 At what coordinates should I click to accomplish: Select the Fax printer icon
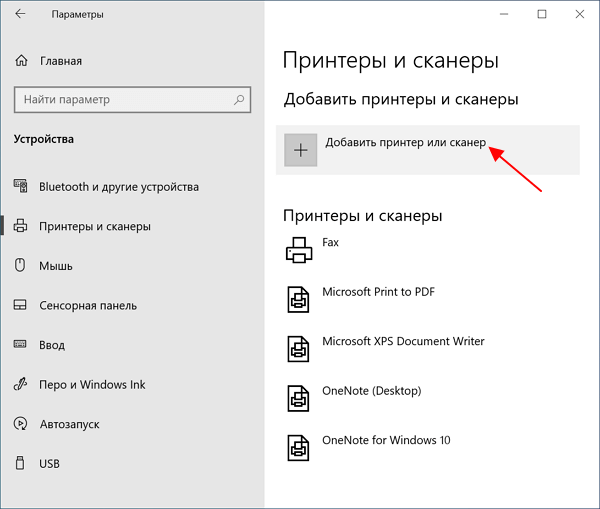click(299, 250)
